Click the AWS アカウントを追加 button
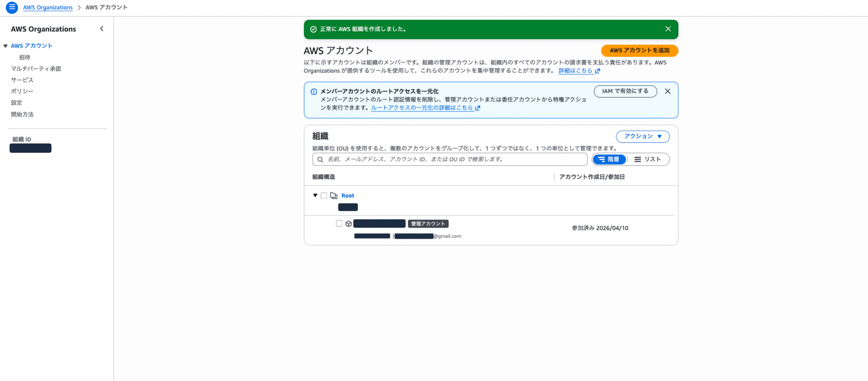The image size is (868, 381). [639, 50]
